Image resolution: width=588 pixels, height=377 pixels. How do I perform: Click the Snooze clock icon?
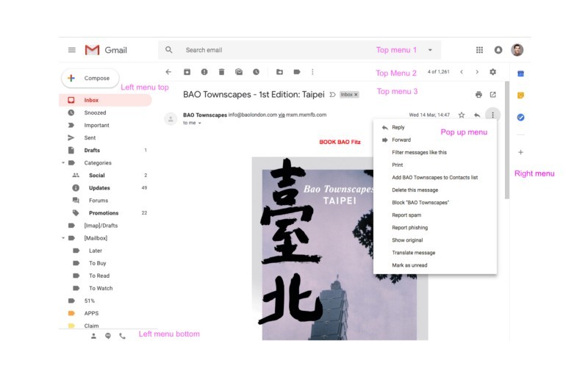pos(256,72)
